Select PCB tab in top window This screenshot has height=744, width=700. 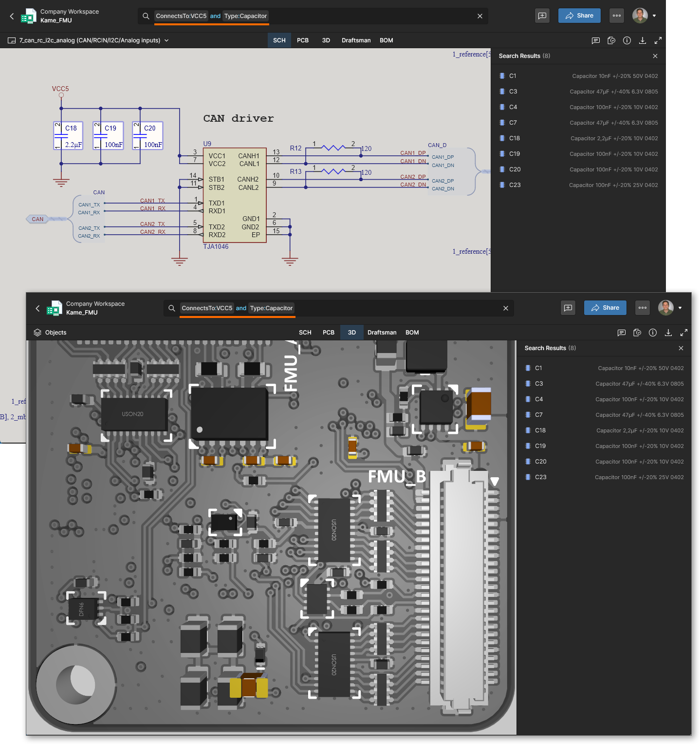click(x=303, y=40)
